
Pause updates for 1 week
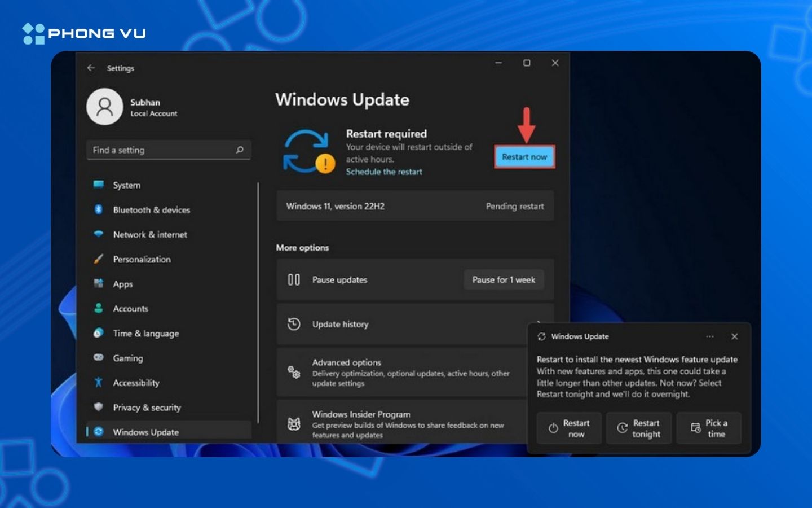point(504,279)
